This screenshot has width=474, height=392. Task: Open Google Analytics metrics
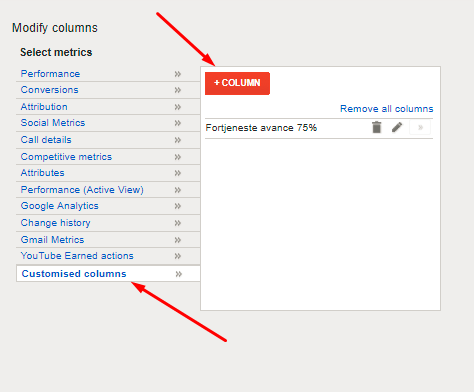click(60, 206)
